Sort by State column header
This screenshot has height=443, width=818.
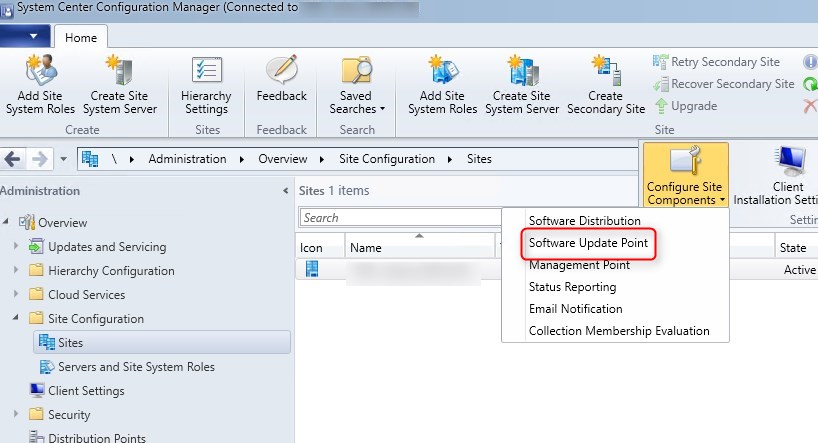pyautogui.click(x=796, y=248)
